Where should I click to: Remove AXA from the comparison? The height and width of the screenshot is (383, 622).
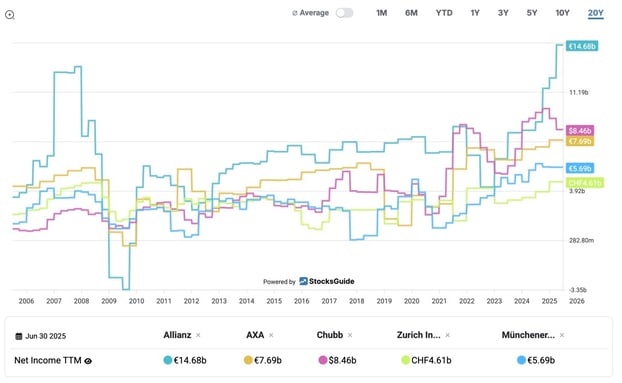point(271,335)
